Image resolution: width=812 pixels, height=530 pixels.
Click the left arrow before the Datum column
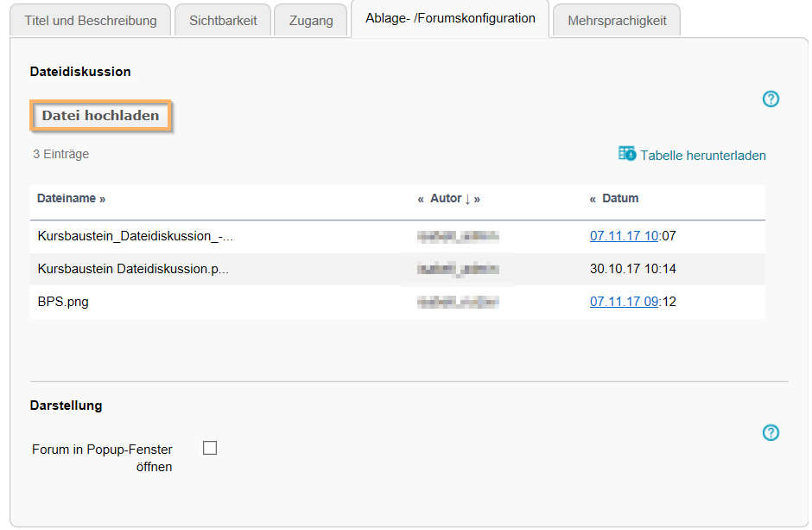[592, 198]
